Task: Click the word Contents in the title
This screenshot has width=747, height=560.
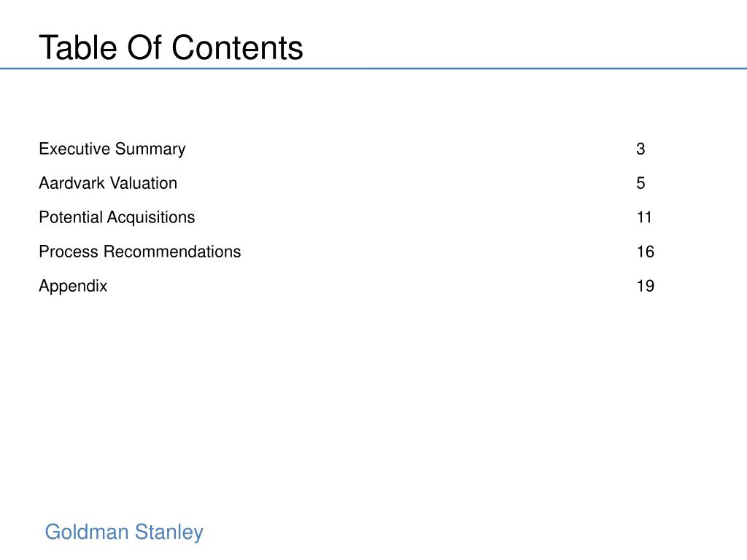Action: click(237, 47)
